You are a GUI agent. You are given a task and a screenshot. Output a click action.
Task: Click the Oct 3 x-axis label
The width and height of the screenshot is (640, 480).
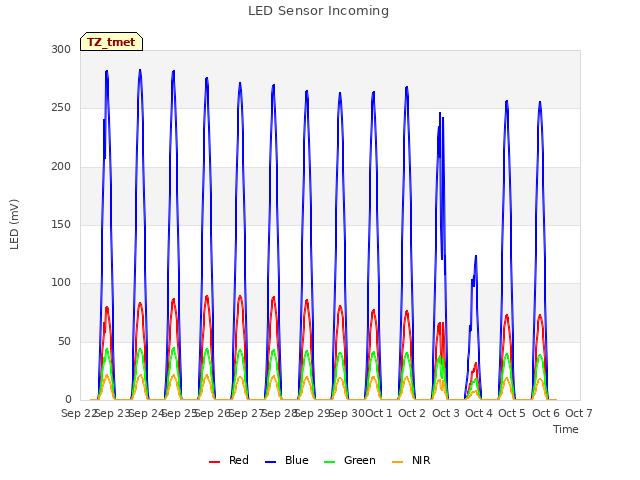(446, 413)
